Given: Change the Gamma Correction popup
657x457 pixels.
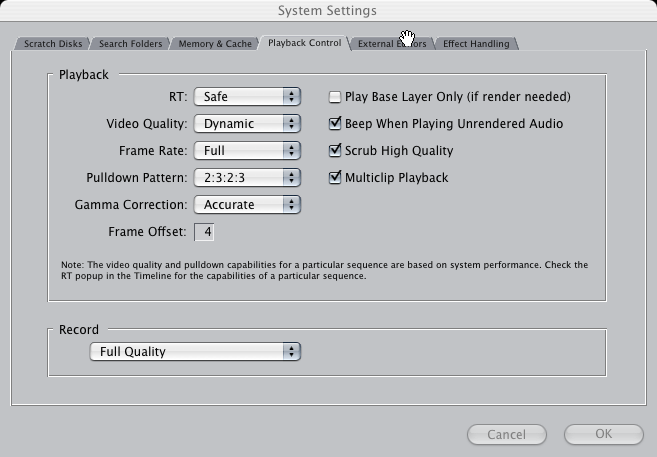Looking at the screenshot, I should point(247,204).
